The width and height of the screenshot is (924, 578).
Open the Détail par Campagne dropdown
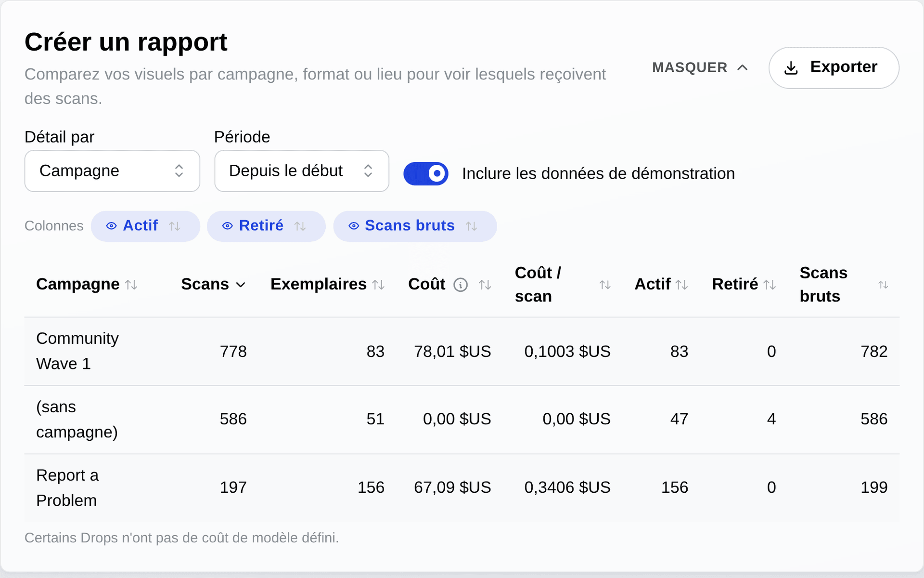coord(112,171)
